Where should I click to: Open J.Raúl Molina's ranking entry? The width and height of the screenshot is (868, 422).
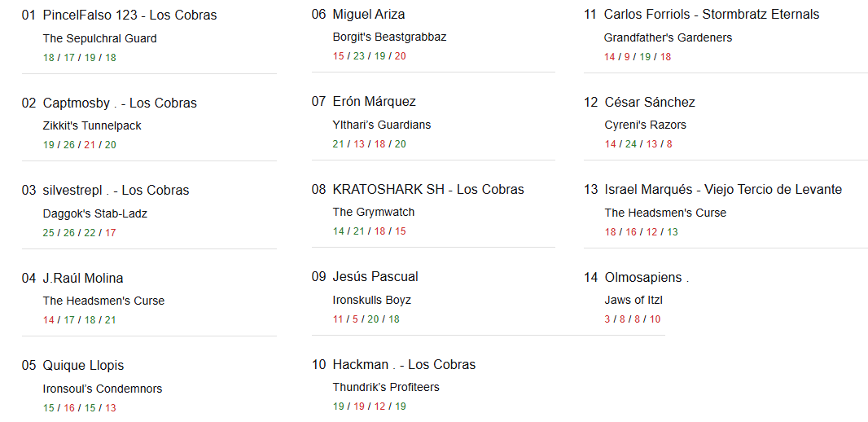point(83,279)
